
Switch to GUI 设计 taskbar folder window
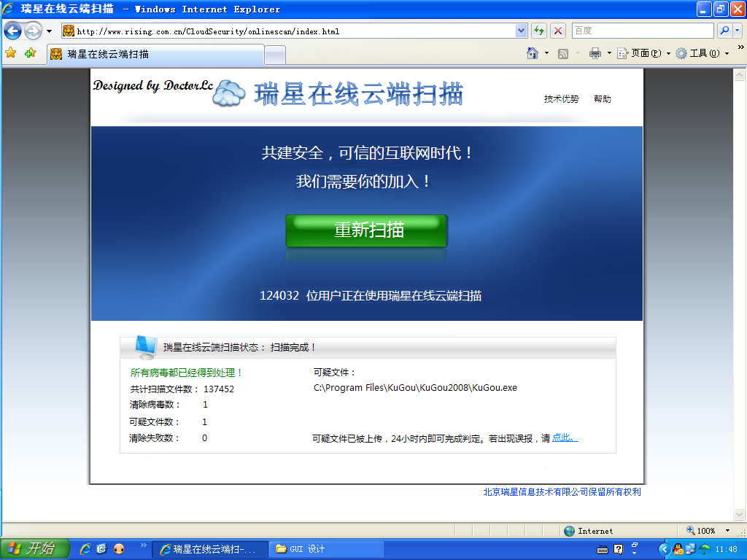point(327,549)
